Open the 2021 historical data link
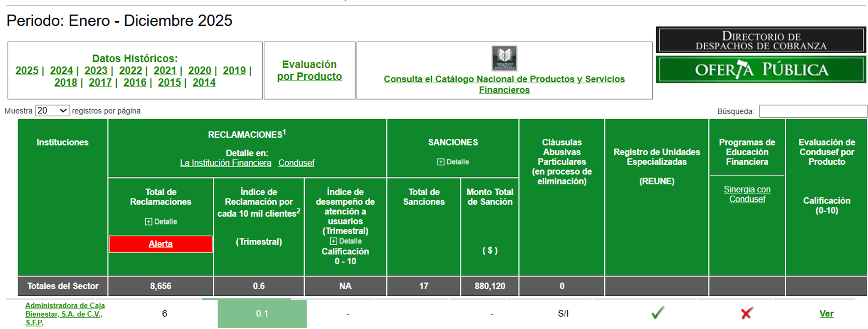Screen dimensions: 868x329 (x=165, y=71)
